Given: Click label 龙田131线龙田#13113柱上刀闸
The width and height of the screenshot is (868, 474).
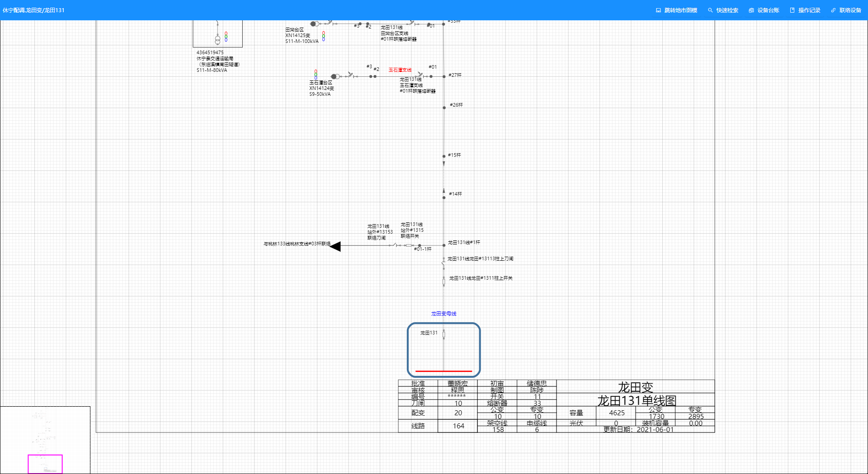Looking at the screenshot, I should [x=480, y=259].
